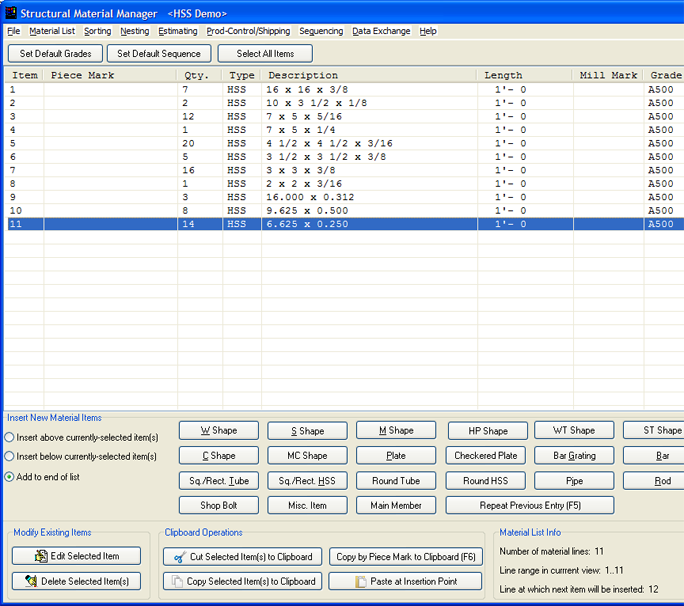This screenshot has height=606, width=684.
Task: Insert a Pipe item
Action: (574, 481)
